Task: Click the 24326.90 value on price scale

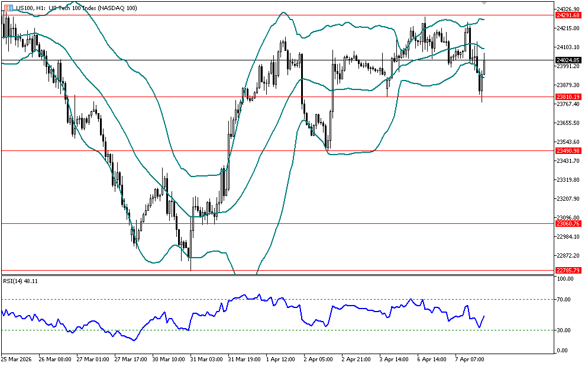Action: (568, 9)
